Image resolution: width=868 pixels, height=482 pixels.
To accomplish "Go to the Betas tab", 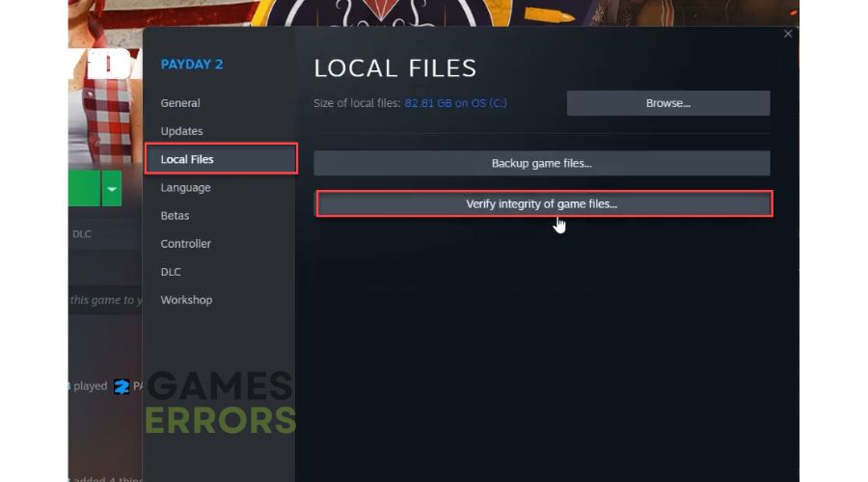I will [x=175, y=215].
